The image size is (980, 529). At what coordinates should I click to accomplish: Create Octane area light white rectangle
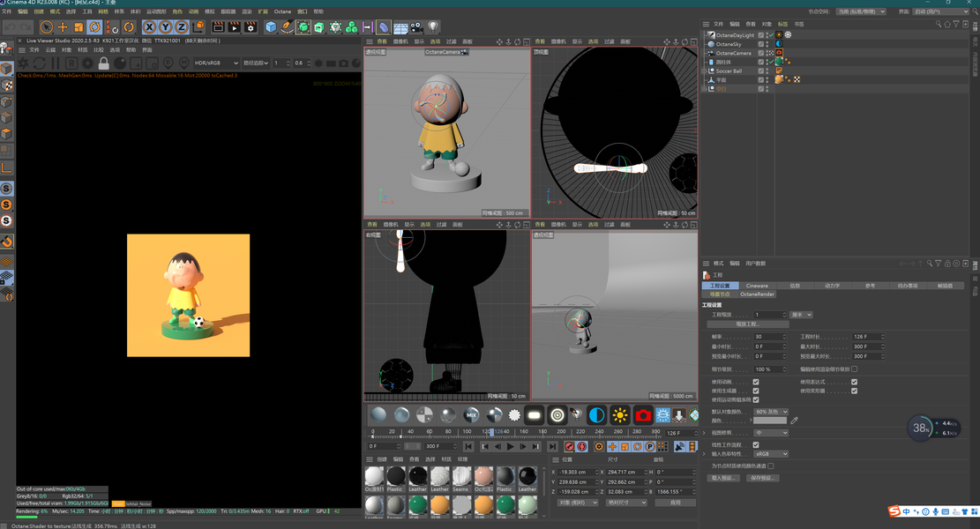(534, 414)
